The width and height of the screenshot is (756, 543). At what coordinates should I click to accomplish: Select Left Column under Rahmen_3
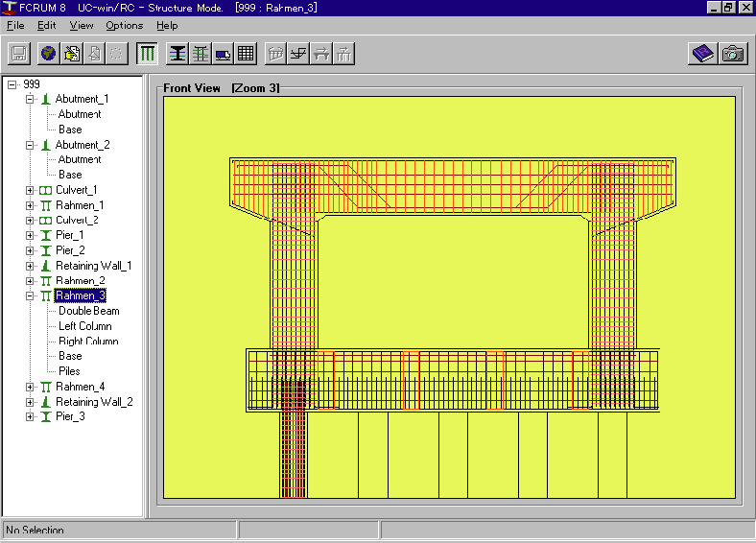(85, 326)
